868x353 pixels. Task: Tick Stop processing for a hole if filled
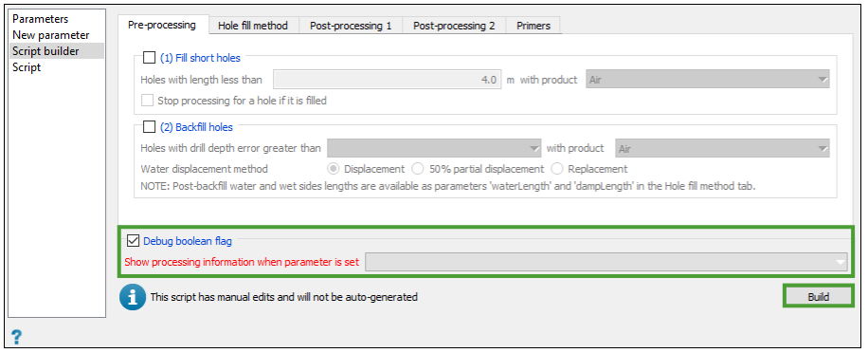pos(147,101)
